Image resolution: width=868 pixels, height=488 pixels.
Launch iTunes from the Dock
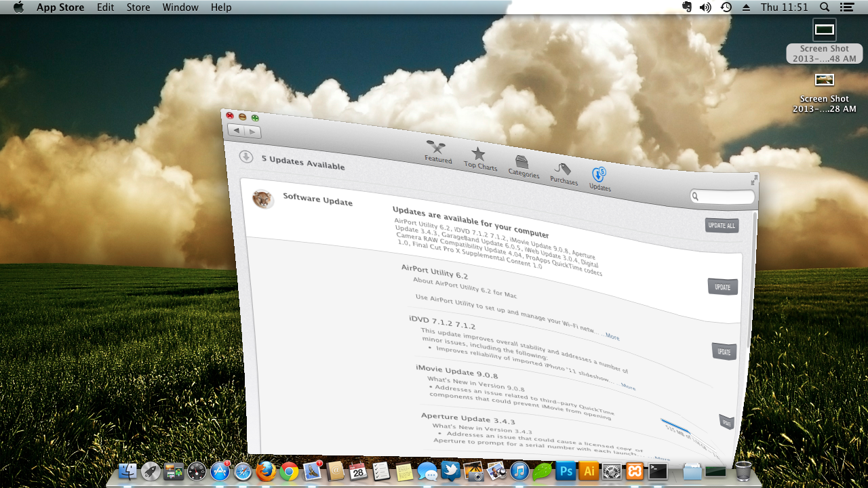click(x=519, y=471)
